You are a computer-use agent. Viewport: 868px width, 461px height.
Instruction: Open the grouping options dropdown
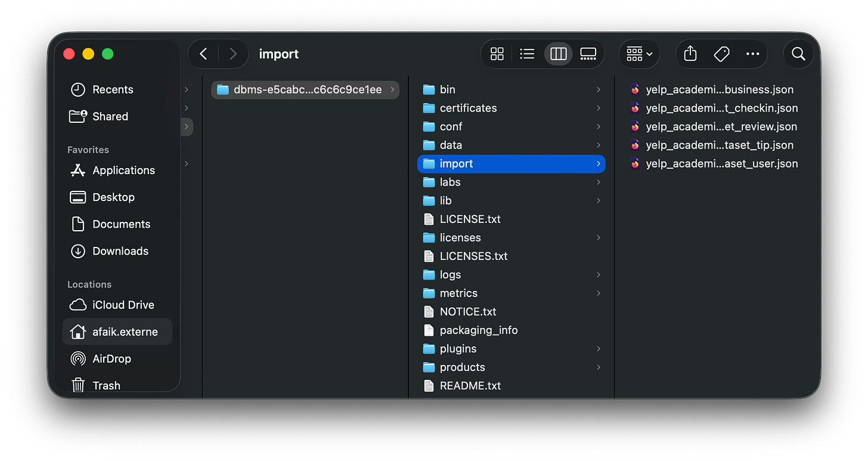click(x=638, y=54)
